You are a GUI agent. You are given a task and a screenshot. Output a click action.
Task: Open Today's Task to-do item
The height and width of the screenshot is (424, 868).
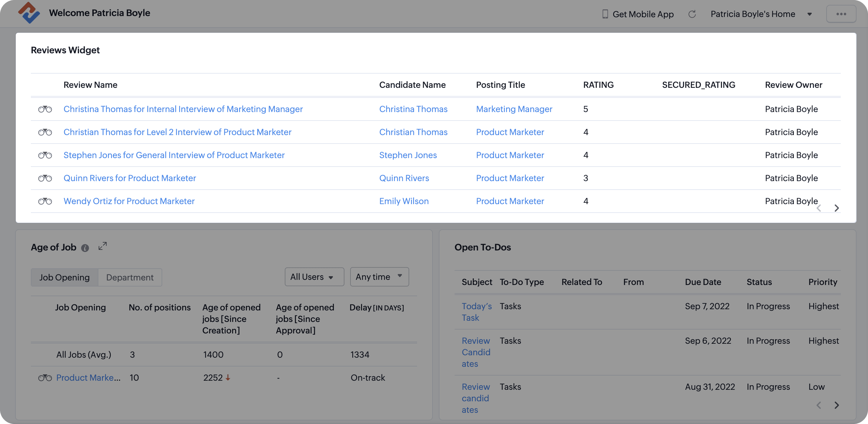476,312
